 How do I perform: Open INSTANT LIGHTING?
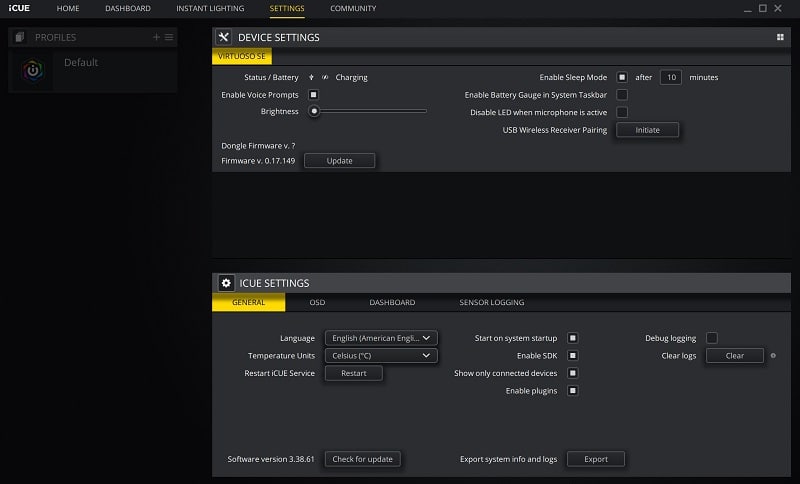[210, 8]
